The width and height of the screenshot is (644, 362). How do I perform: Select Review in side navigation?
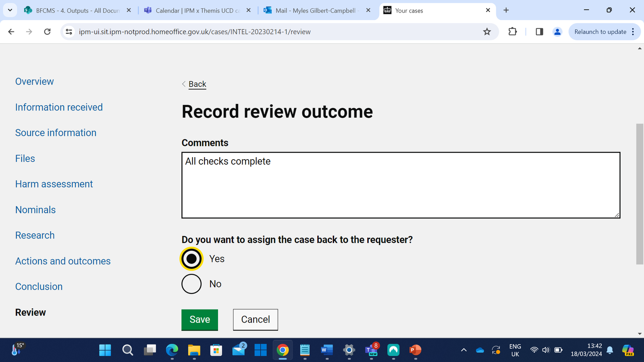pyautogui.click(x=31, y=312)
